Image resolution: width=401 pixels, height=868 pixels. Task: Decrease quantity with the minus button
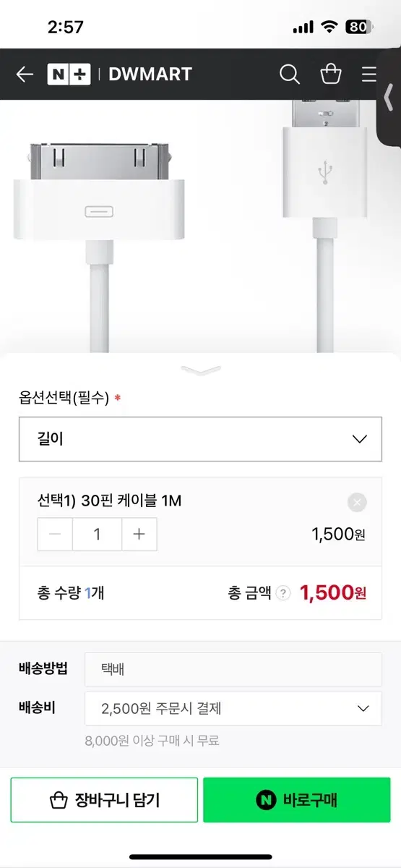pyautogui.click(x=55, y=535)
